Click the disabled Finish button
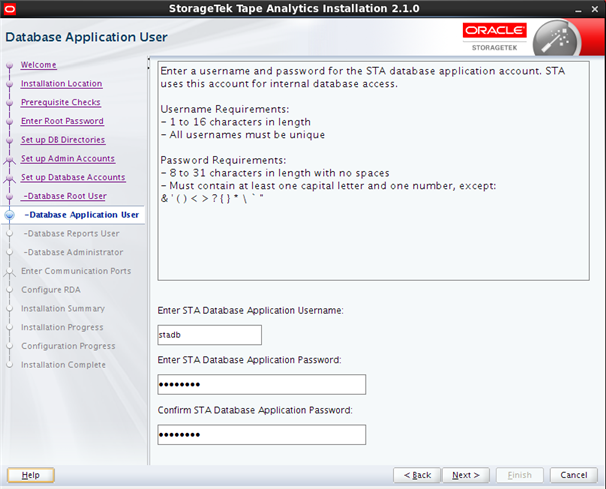The width and height of the screenshot is (606, 489). coord(520,475)
